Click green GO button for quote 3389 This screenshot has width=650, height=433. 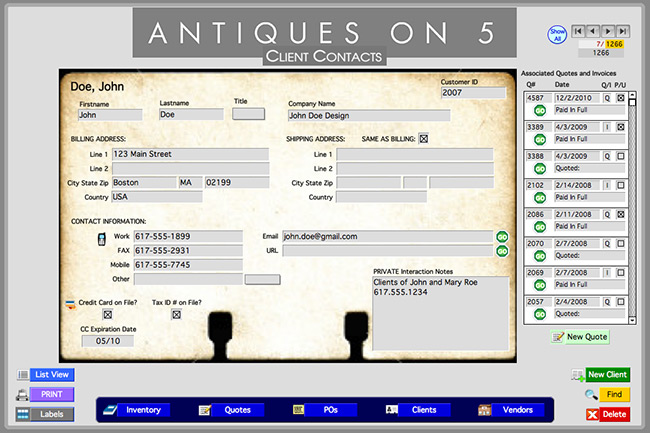pyautogui.click(x=540, y=140)
